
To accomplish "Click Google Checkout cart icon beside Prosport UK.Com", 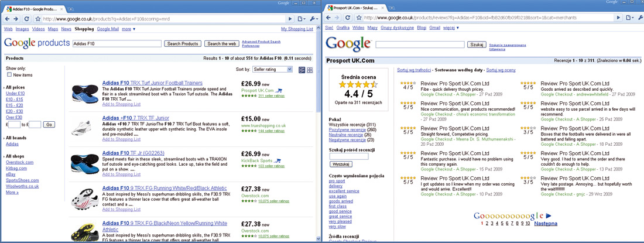I will tap(279, 90).
